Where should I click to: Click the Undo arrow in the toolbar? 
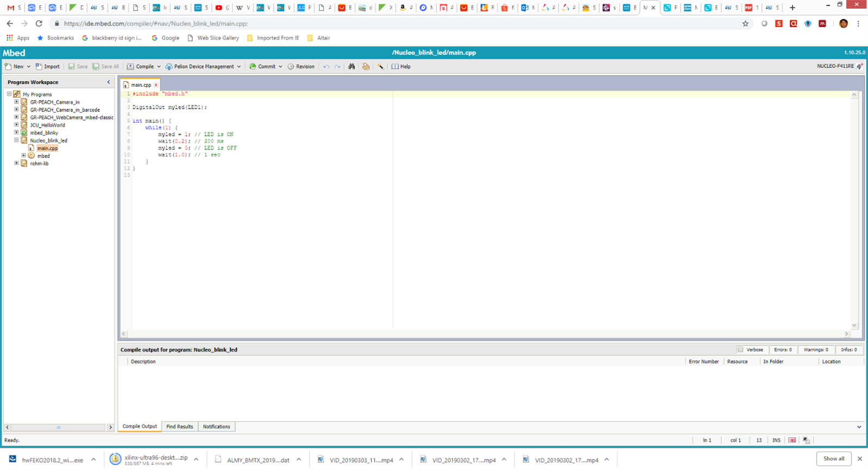(326, 66)
